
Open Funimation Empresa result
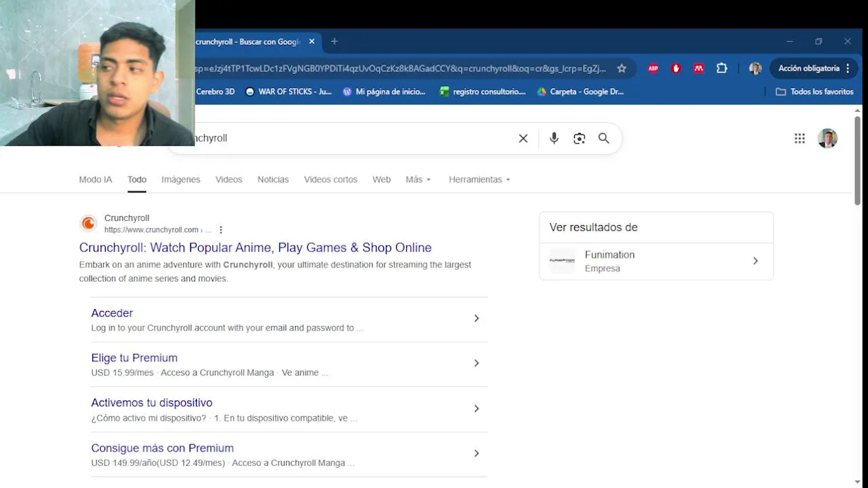point(656,261)
